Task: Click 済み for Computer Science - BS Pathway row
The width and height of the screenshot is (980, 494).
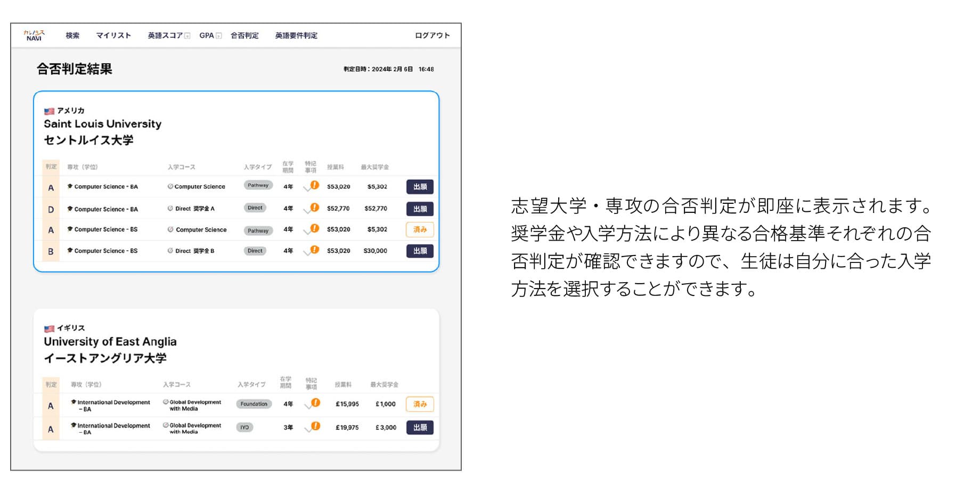Action: tap(420, 229)
